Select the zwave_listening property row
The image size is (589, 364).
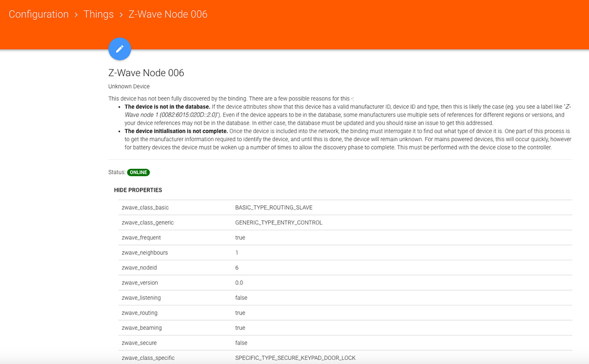[x=141, y=297]
